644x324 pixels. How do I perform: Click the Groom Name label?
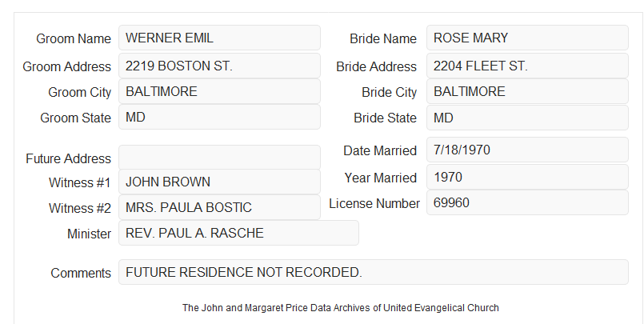pos(74,38)
